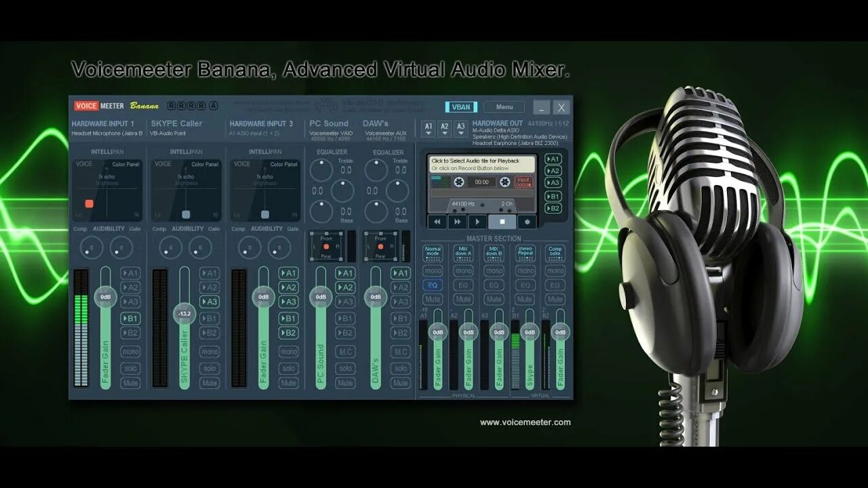Enable EQ on master bus A1

433,285
